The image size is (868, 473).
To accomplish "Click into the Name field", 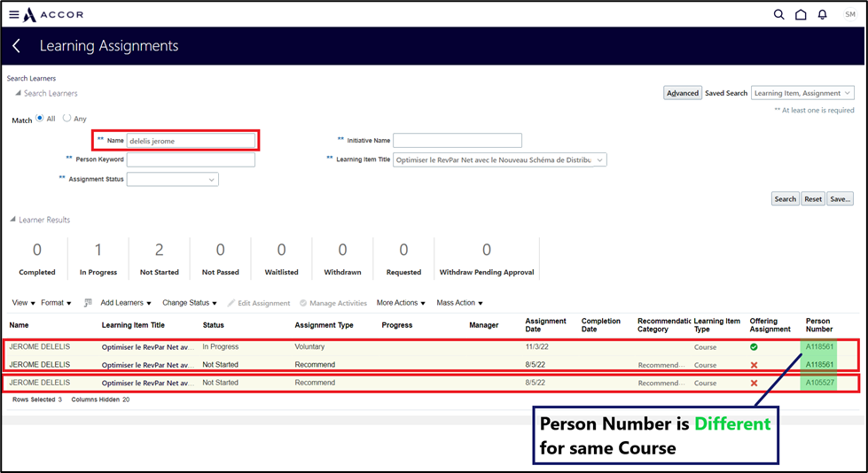I will pyautogui.click(x=191, y=141).
